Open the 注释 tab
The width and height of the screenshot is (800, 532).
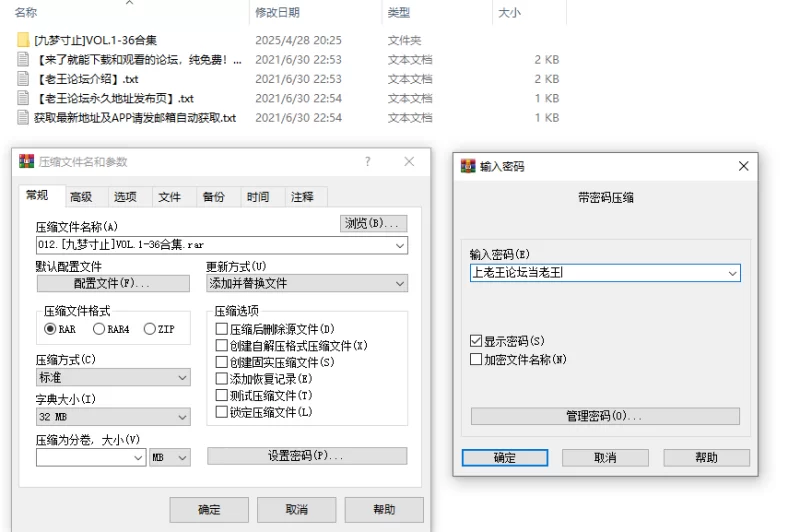tap(302, 197)
